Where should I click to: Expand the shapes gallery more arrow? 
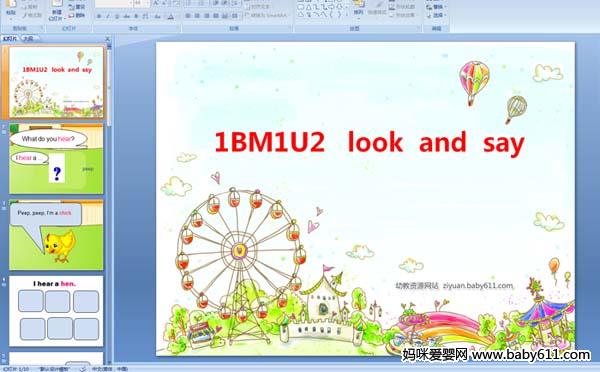[x=347, y=15]
